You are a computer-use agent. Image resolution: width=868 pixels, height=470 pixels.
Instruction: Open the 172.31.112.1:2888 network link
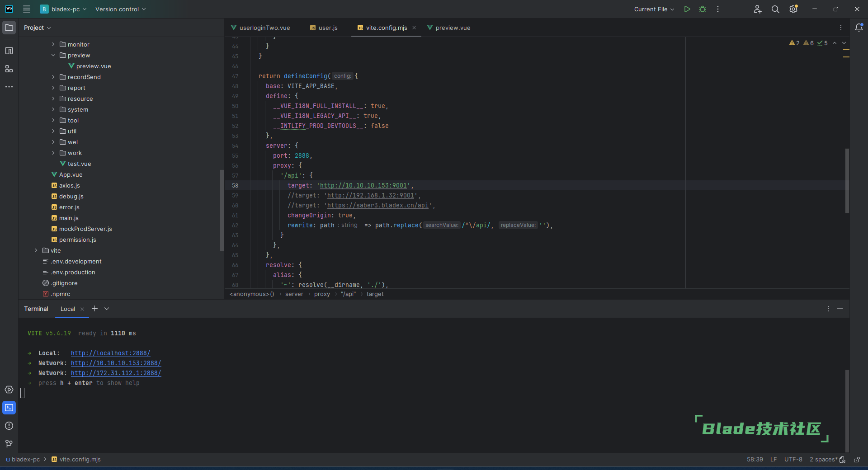[116, 373]
